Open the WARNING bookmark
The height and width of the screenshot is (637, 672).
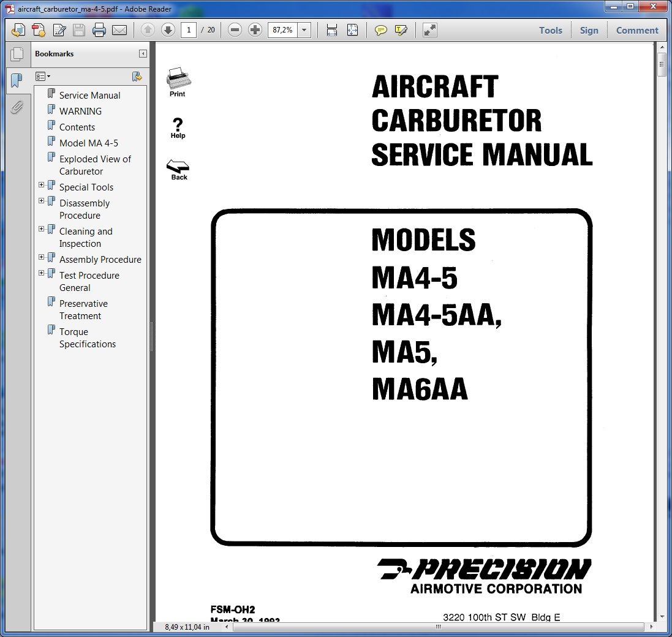pyautogui.click(x=80, y=111)
